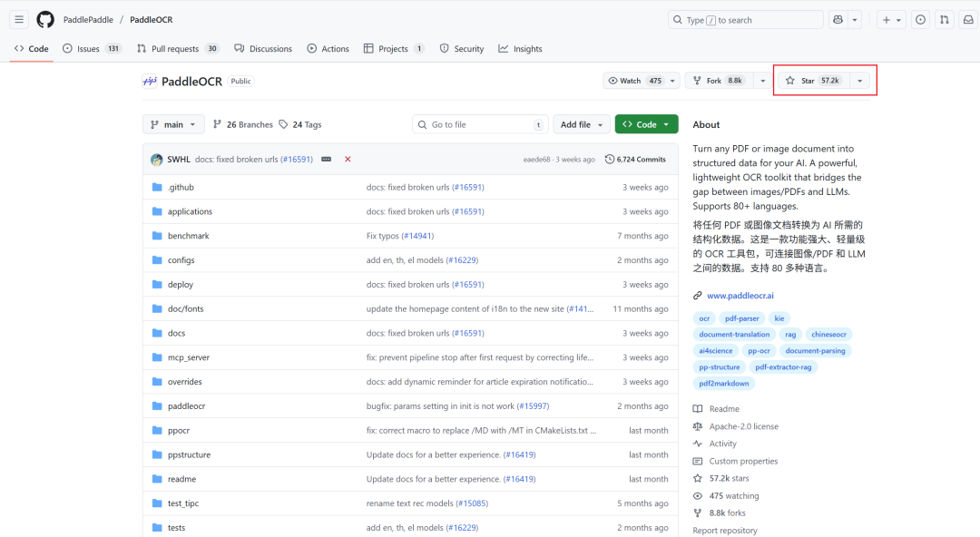Open the applications folder

(190, 211)
